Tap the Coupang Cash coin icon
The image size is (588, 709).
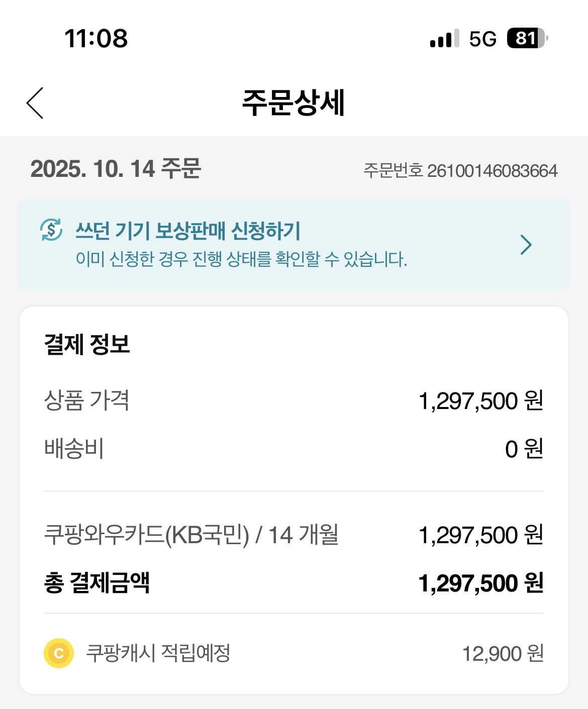click(59, 653)
